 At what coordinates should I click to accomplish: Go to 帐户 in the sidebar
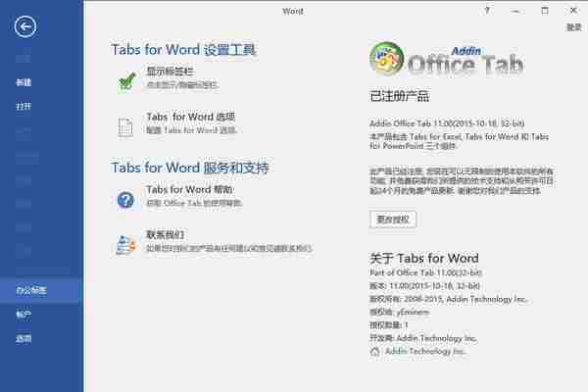click(x=24, y=315)
